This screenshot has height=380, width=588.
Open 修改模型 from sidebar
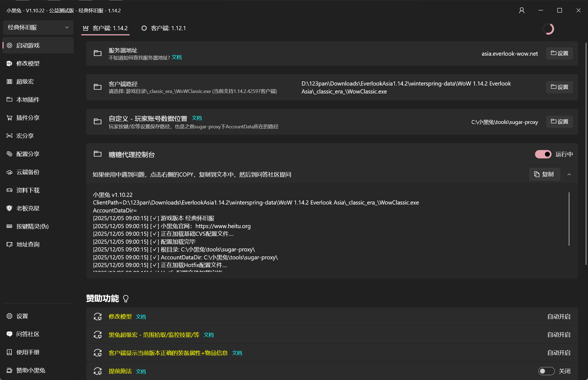click(28, 63)
